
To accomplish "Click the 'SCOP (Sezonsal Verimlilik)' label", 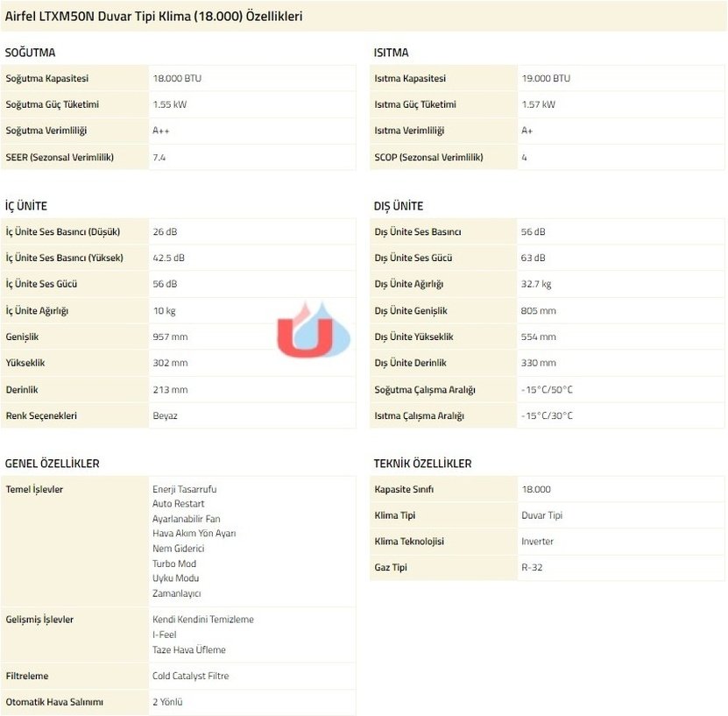I will [x=428, y=157].
